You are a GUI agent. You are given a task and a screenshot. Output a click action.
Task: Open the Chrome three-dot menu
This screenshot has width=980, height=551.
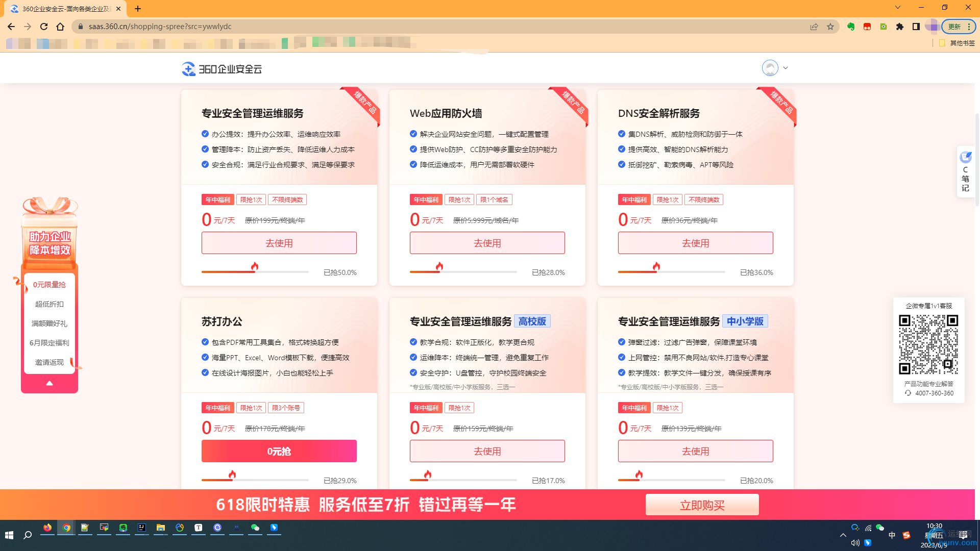coord(969,27)
